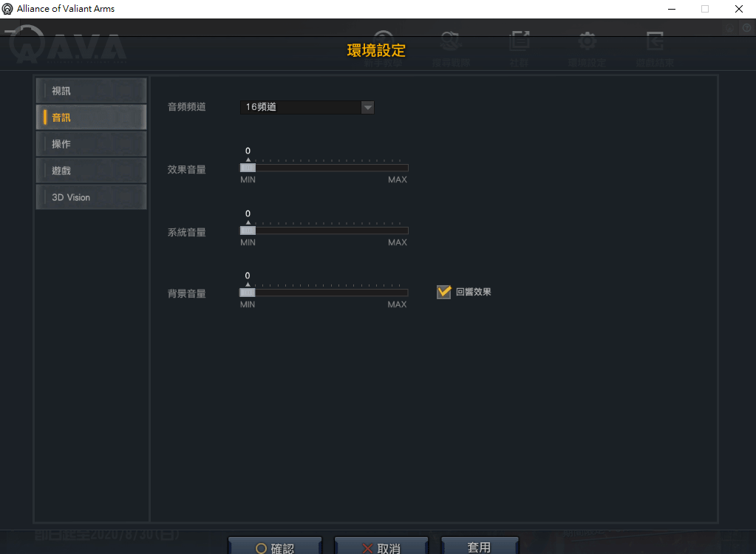Click the middle of the 效果音量 slider

pos(324,168)
